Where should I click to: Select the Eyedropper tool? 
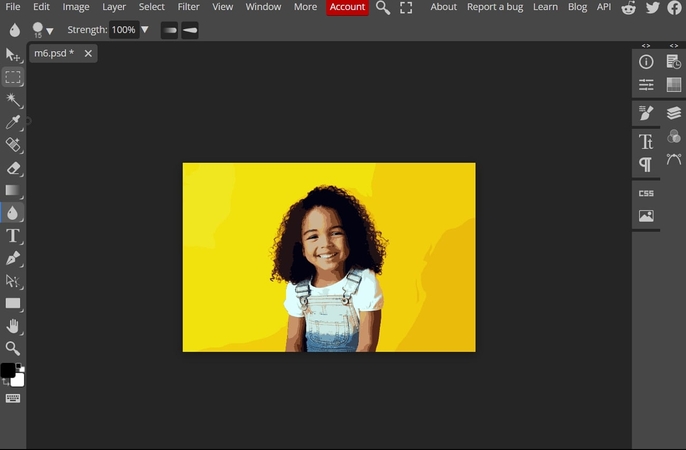[x=13, y=122]
